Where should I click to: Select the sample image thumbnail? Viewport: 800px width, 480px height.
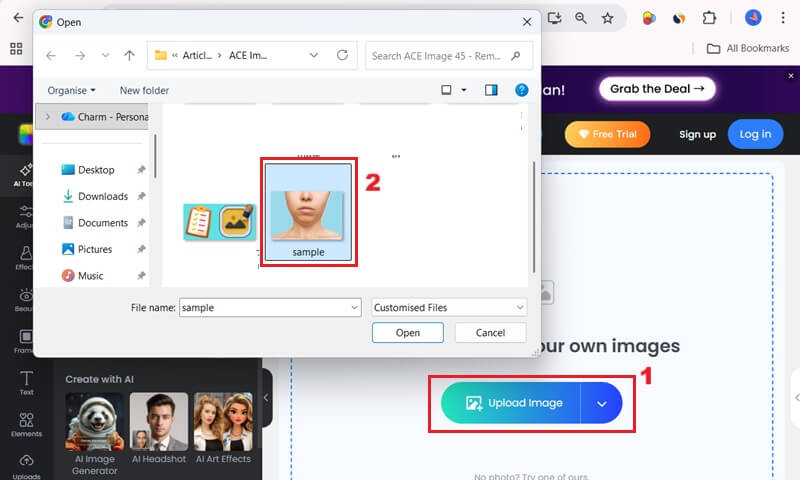click(308, 212)
